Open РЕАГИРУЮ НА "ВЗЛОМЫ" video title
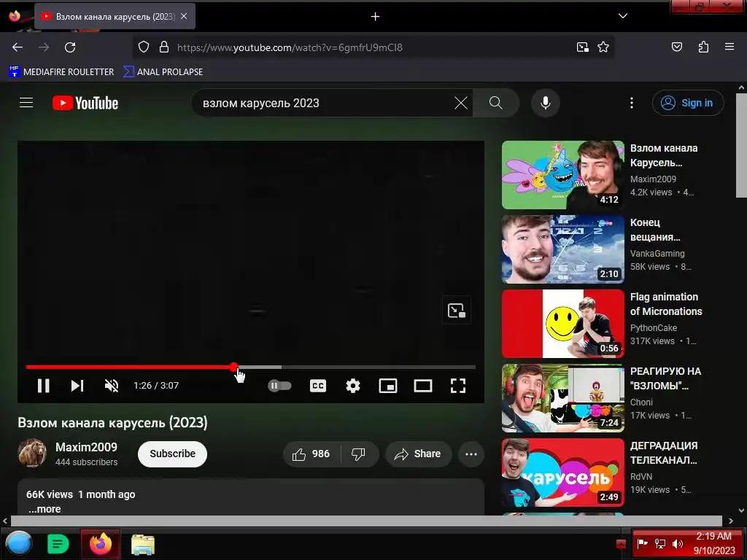 pyautogui.click(x=665, y=378)
